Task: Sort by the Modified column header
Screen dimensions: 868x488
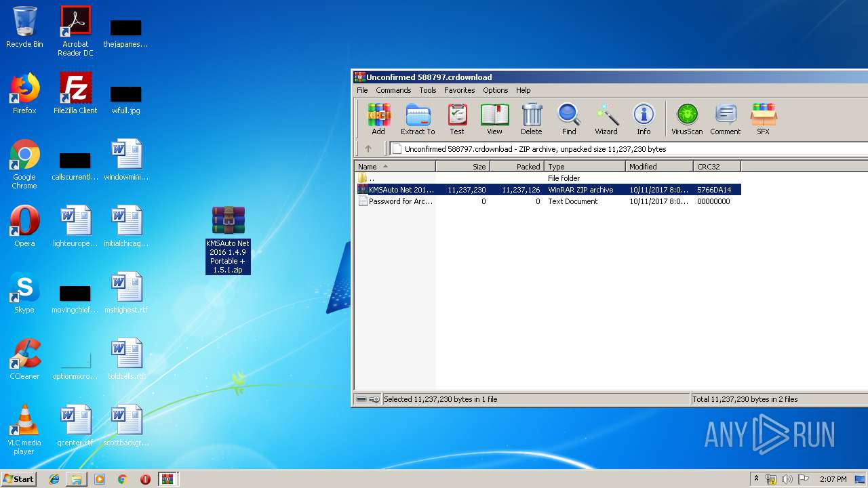Action: click(659, 167)
